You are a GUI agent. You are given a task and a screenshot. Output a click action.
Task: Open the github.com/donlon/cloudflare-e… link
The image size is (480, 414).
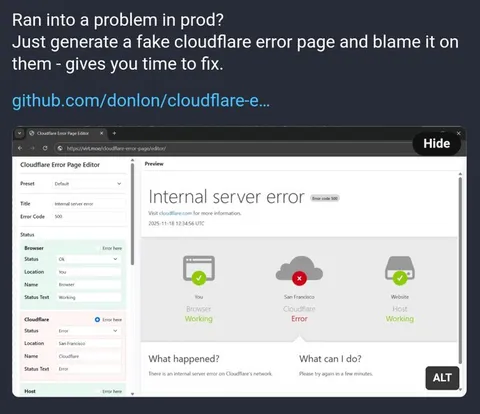click(x=141, y=100)
